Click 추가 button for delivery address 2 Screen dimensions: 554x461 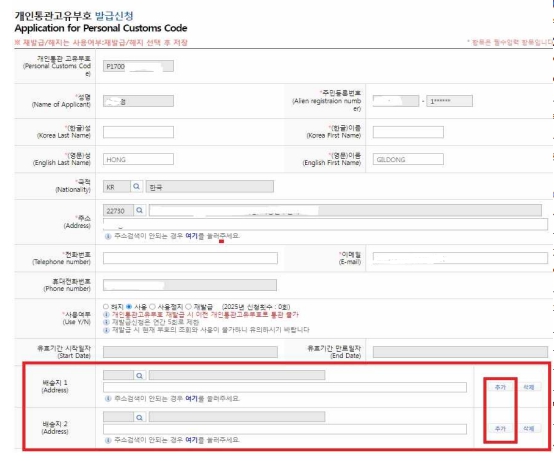[500, 429]
